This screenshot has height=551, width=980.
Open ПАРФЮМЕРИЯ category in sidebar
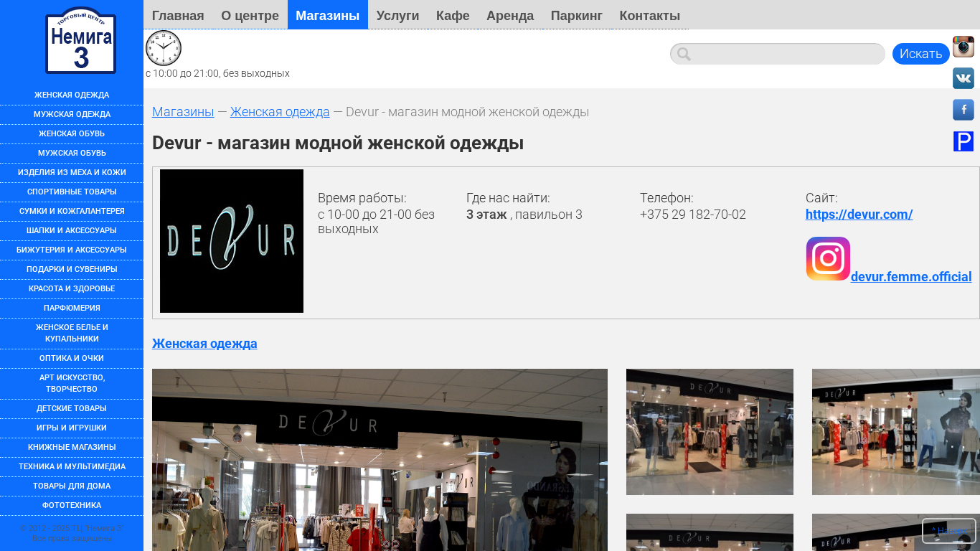(x=72, y=309)
